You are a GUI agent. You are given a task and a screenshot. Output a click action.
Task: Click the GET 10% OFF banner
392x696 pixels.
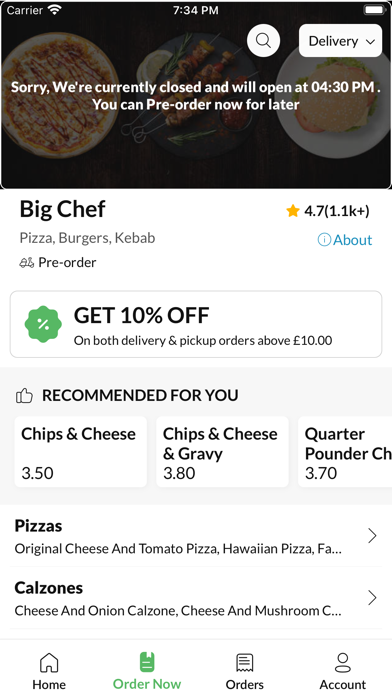(x=196, y=324)
